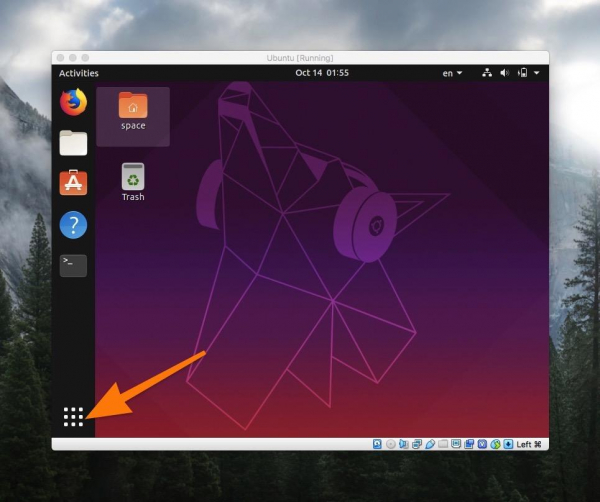This screenshot has width=600, height=502.
Task: Click the battery indicator in top bar
Action: (522, 73)
